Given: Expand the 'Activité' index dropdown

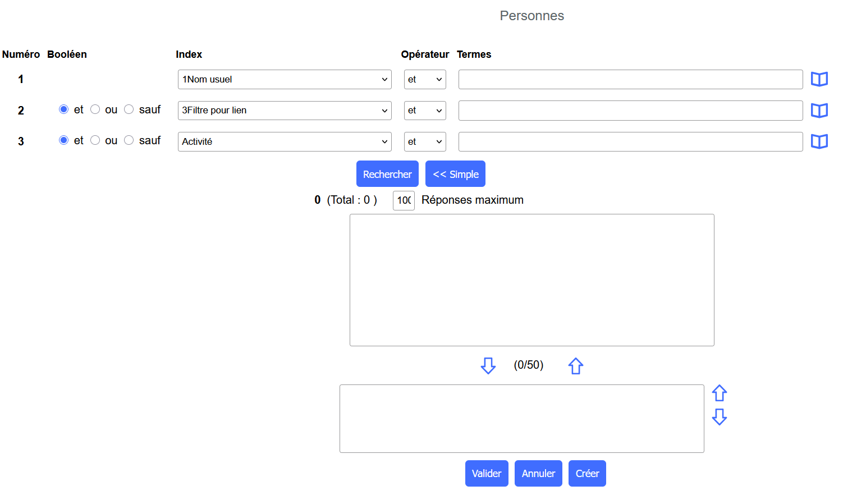Looking at the screenshot, I should click(x=285, y=141).
